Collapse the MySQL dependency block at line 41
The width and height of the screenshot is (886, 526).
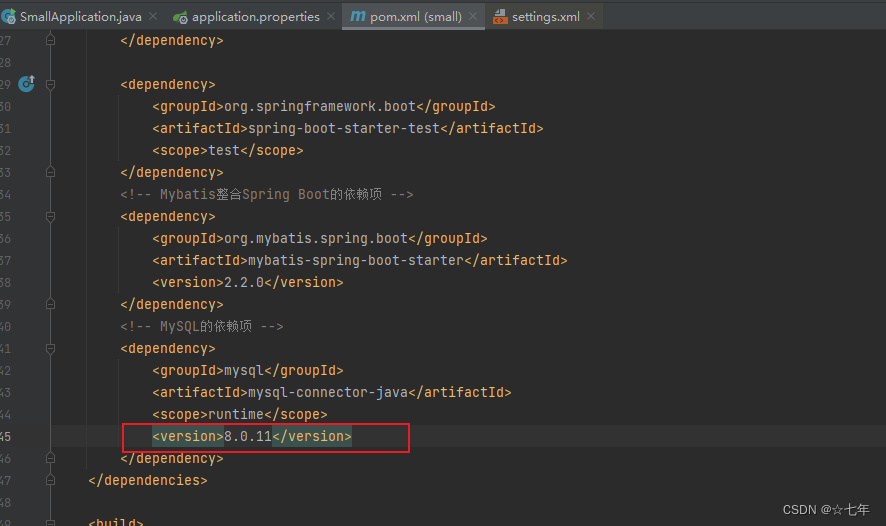[50, 349]
